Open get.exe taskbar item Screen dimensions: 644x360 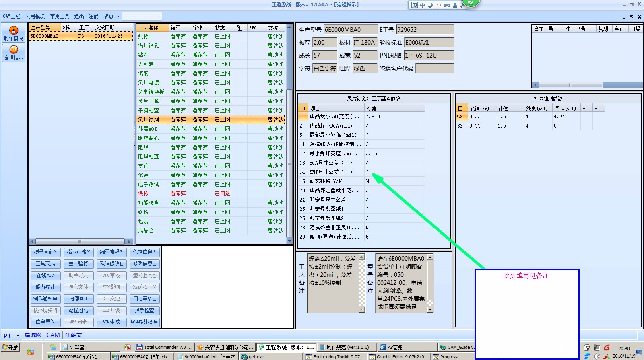tap(271, 356)
